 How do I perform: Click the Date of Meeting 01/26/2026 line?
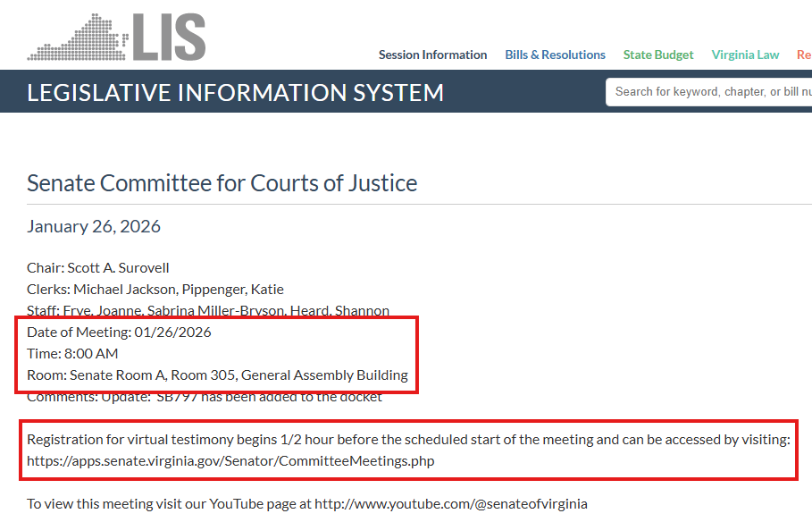point(119,332)
